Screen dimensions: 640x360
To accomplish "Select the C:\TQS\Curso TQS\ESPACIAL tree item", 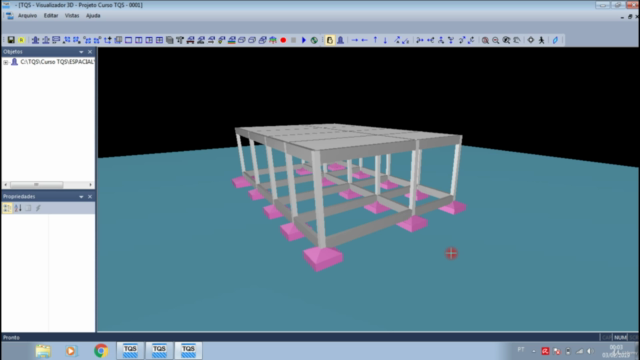I will 57,62.
